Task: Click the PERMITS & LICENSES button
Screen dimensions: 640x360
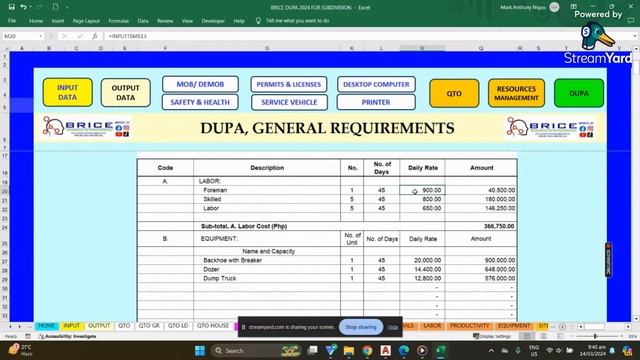Action: point(289,84)
